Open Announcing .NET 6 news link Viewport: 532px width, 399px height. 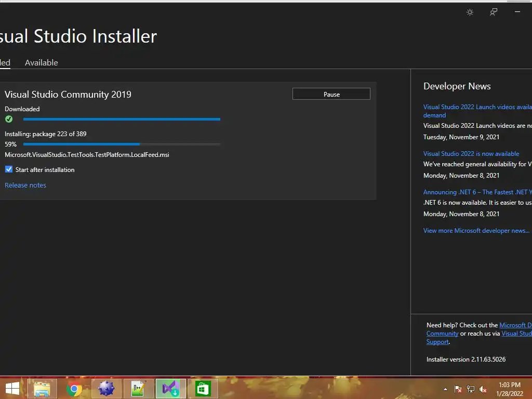click(477, 192)
